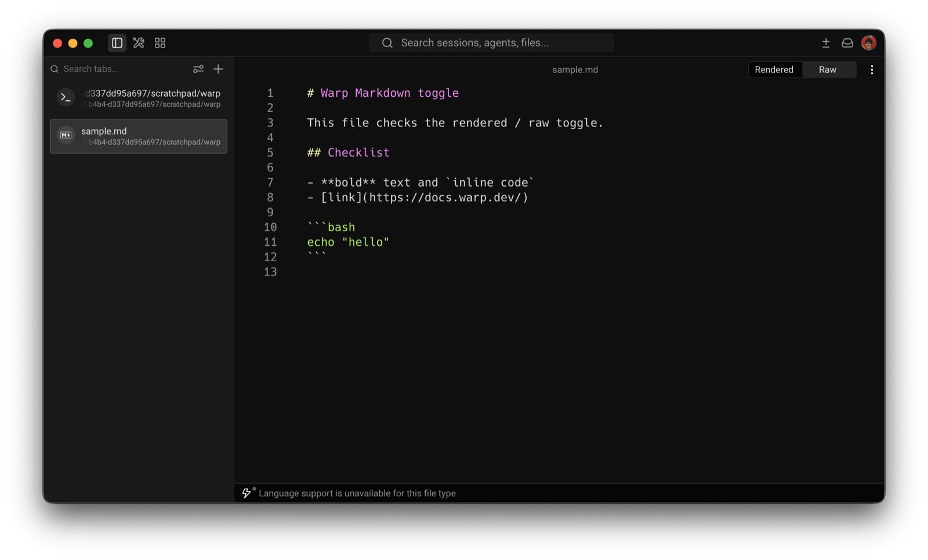Add a new tab with plus icon
This screenshot has height=560, width=928.
click(x=218, y=69)
